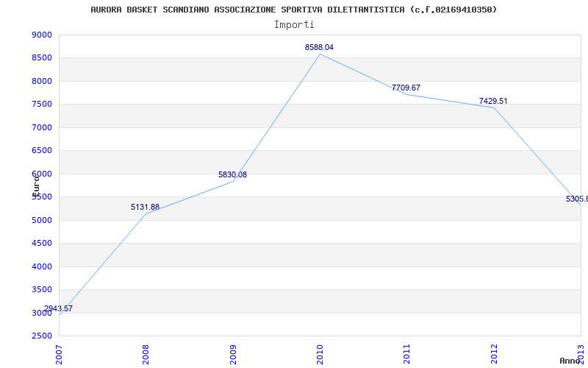Click the partially visible 5305 label for 2013

click(577, 199)
